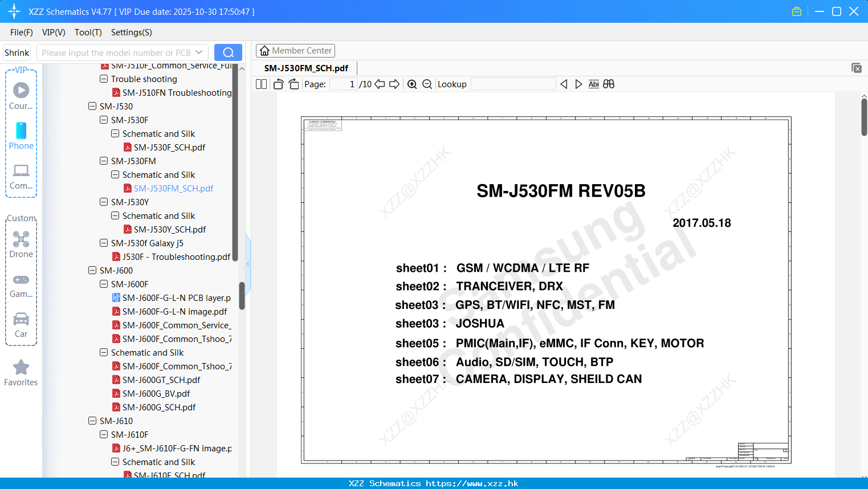Click the page number field
868x489 pixels.
(x=343, y=84)
